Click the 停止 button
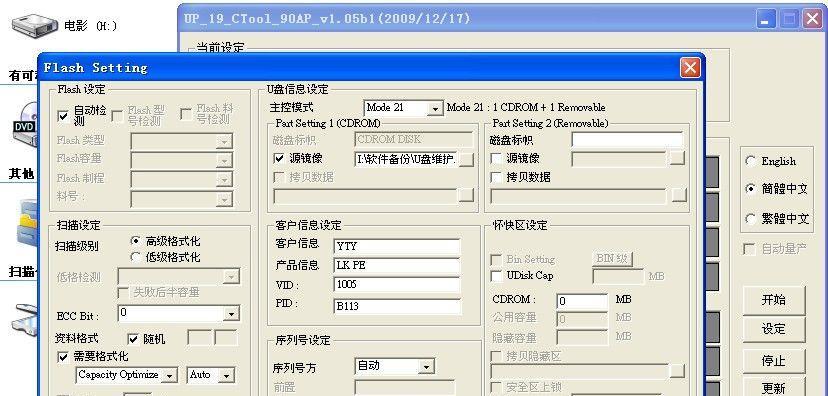 click(x=774, y=361)
